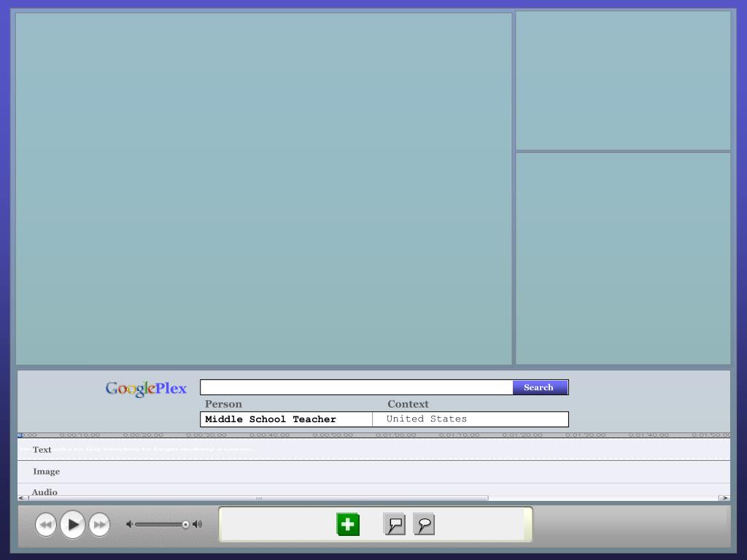
Task: Click the loud-volume speaker icon
Action: [x=197, y=524]
